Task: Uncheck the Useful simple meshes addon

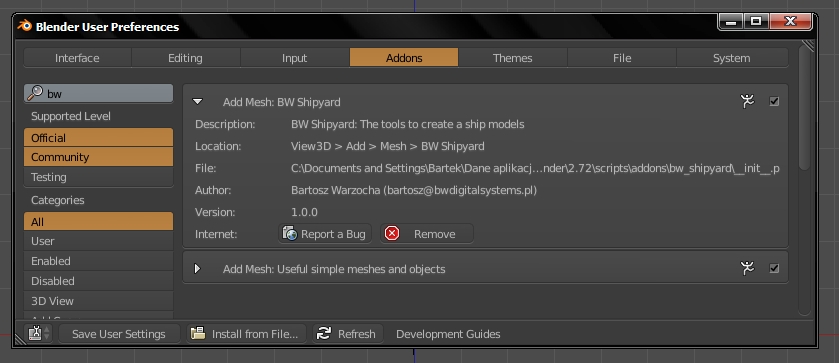Action: pyautogui.click(x=774, y=268)
